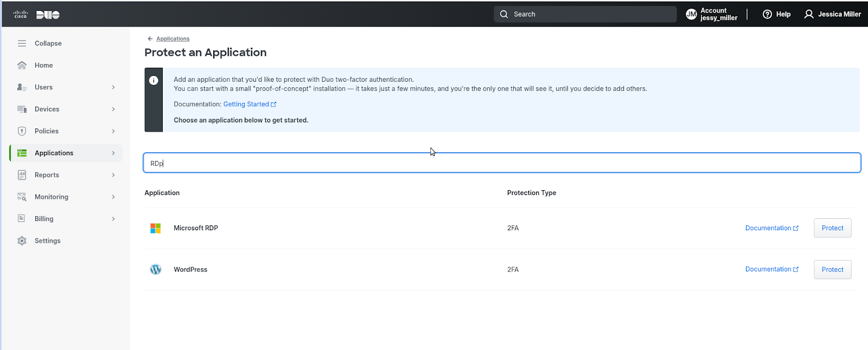Expand the Devices submenu chevron

click(x=113, y=109)
